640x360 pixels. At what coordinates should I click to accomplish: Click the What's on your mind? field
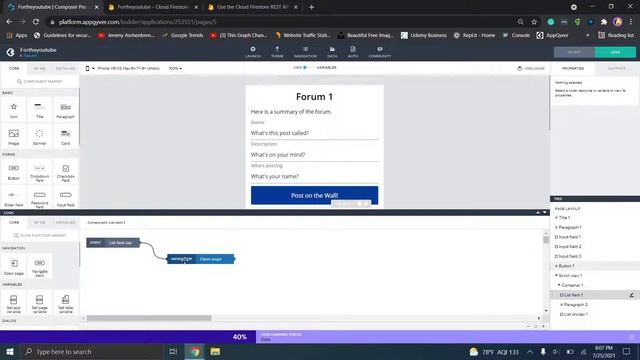(x=314, y=155)
